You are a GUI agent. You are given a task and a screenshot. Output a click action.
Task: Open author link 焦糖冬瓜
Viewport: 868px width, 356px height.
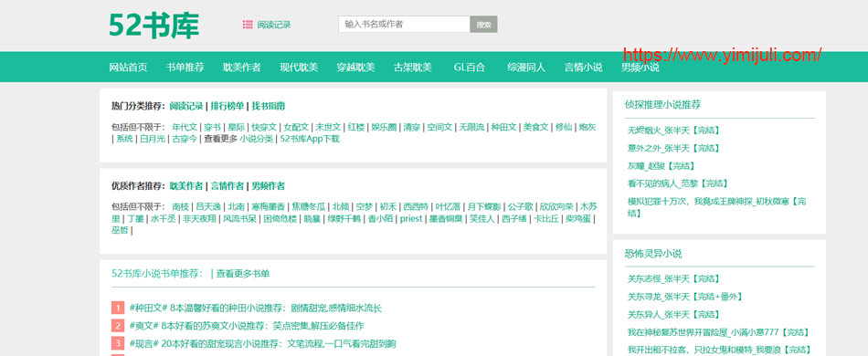pos(308,206)
